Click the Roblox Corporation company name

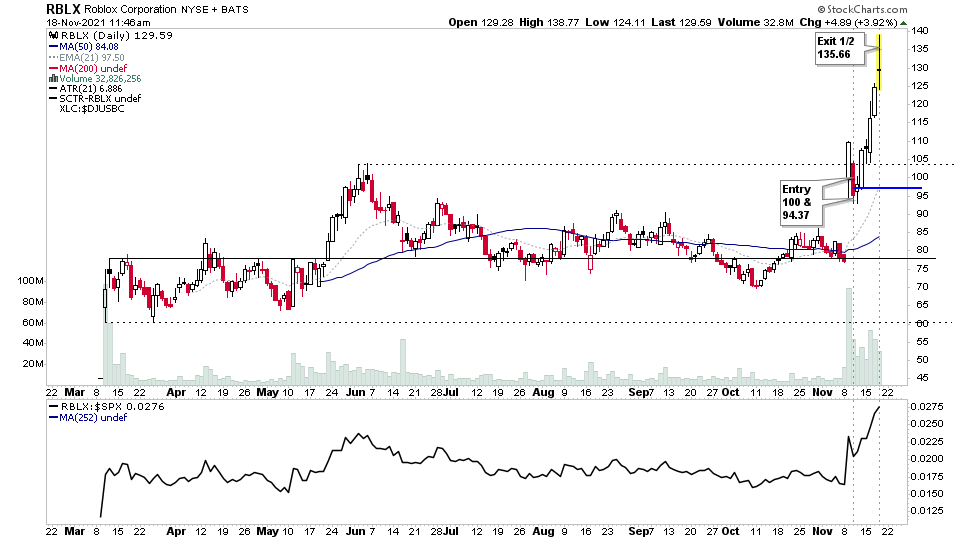[130, 9]
